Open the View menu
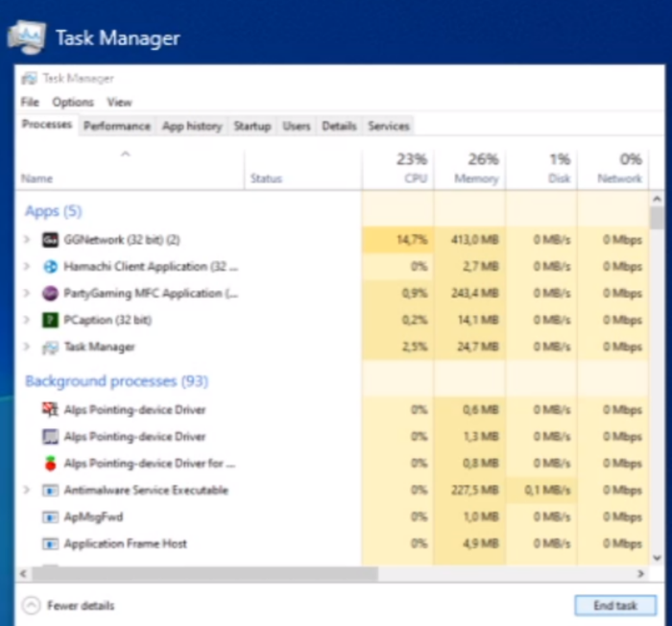The height and width of the screenshot is (626, 672). 120,102
